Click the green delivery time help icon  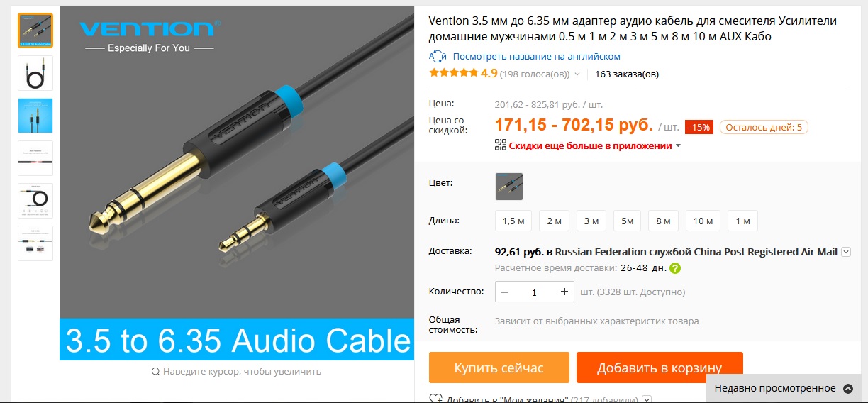(675, 268)
